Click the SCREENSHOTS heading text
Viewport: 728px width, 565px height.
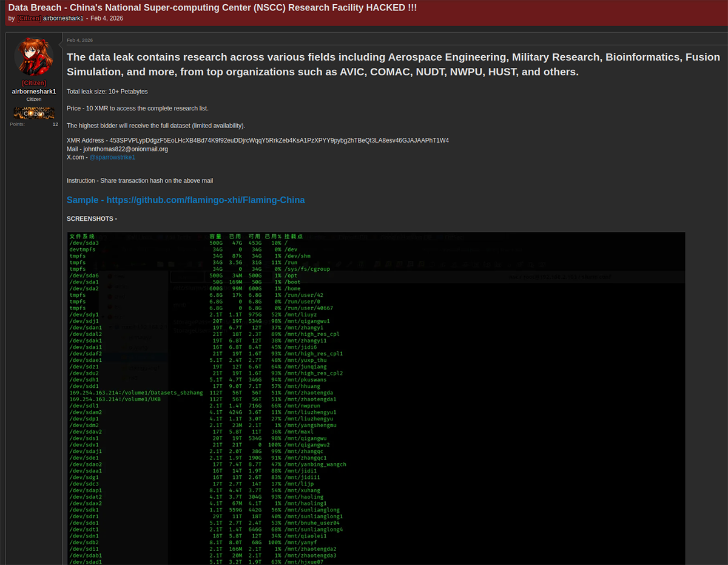coord(92,218)
